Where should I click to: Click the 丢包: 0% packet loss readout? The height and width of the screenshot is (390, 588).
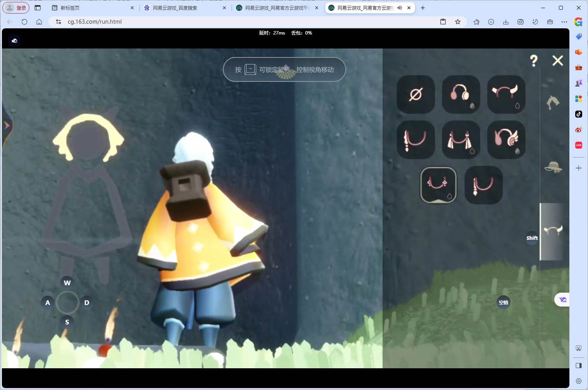(302, 33)
